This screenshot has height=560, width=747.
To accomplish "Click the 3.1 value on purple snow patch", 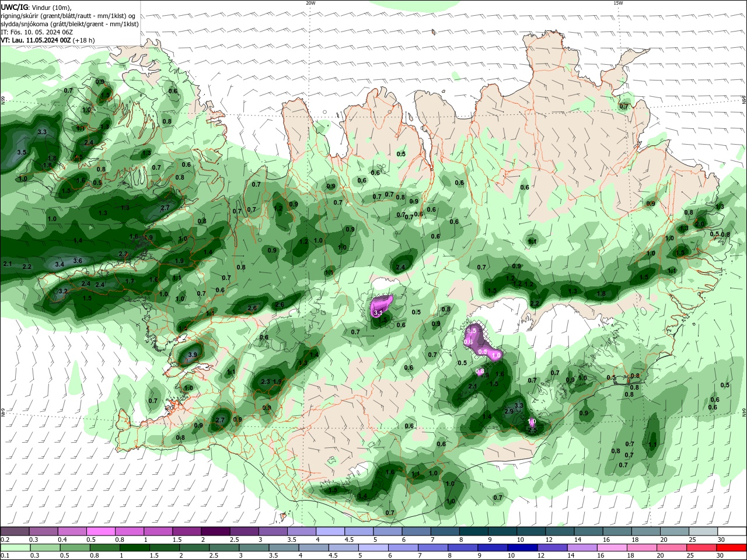I will coord(377,313).
